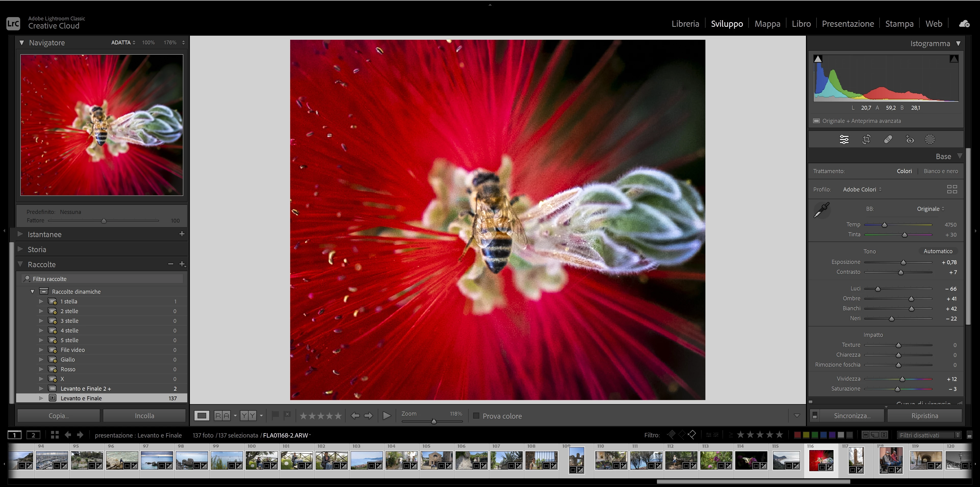Collapse the Navigatore panel

tap(22, 43)
